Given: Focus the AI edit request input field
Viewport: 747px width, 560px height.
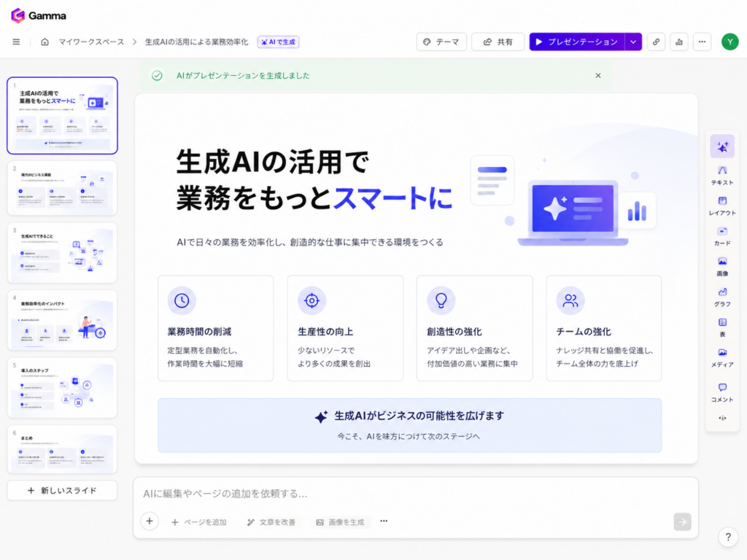Looking at the screenshot, I should [x=415, y=494].
